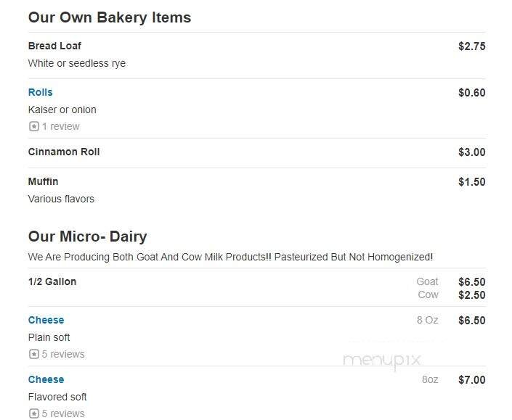Click the $6.50 Goat milk price
This screenshot has height=420, width=512.
(471, 282)
